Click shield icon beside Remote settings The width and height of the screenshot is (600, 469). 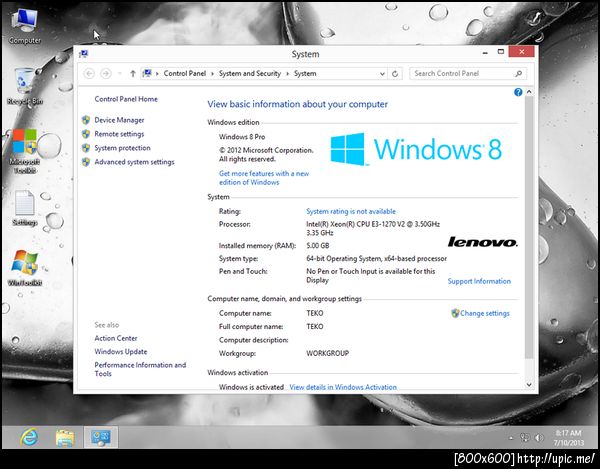[x=86, y=134]
